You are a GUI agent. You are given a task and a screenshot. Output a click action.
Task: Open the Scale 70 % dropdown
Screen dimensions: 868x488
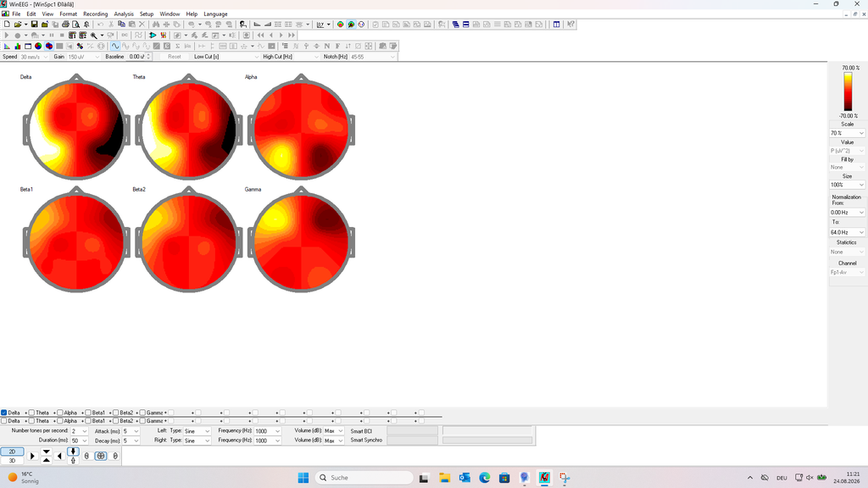[x=847, y=133]
